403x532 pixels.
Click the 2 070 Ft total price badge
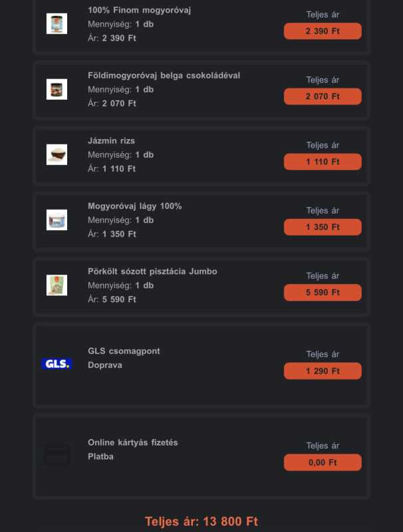tap(323, 96)
